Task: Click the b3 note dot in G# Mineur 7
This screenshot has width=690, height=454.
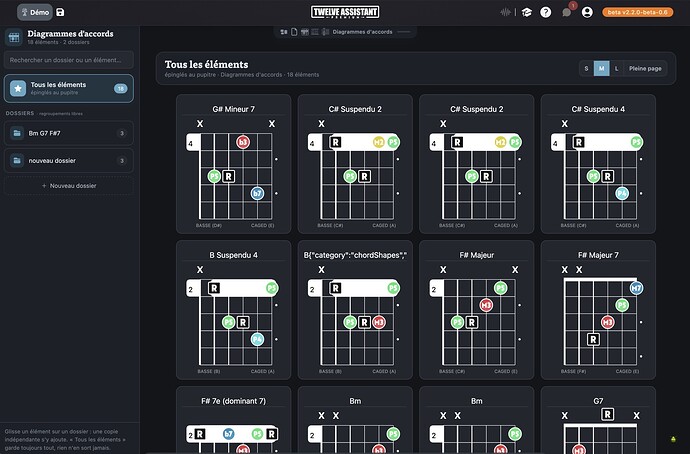Action: point(243,142)
